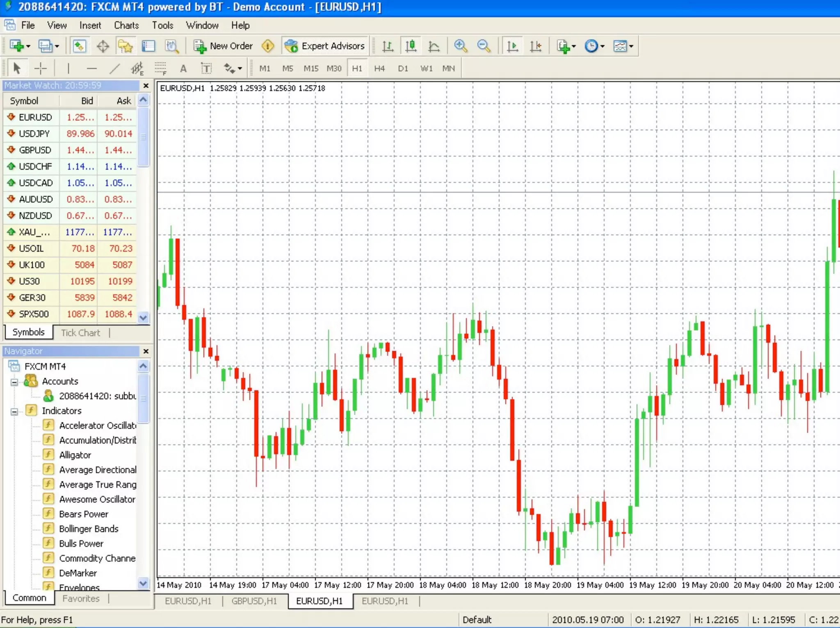Open the new chart dropdown arrow
This screenshot has height=628, width=840.
(x=28, y=46)
